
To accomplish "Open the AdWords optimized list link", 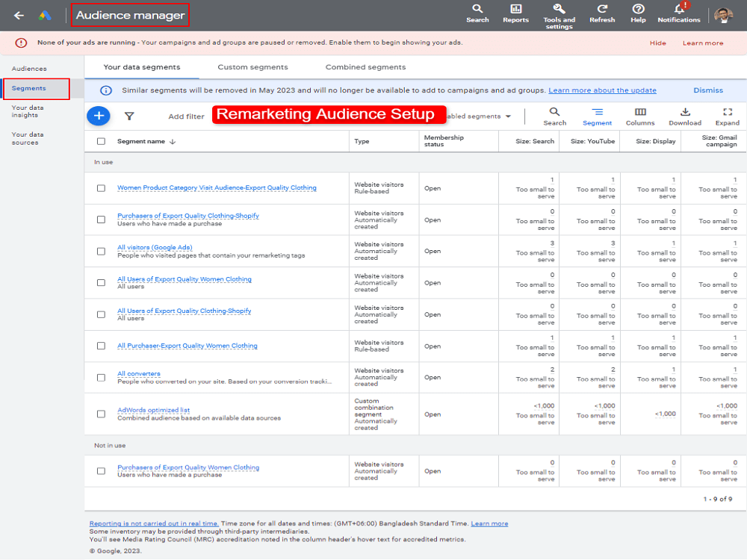I will tap(153, 410).
